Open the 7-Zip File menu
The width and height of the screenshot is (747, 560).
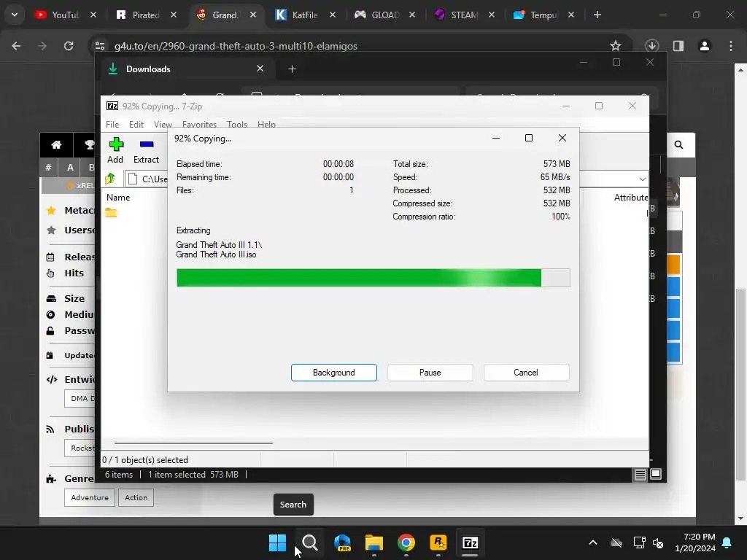point(112,124)
